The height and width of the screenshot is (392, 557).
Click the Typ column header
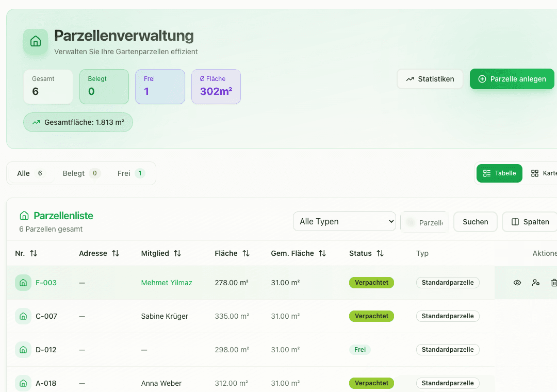[422, 253]
